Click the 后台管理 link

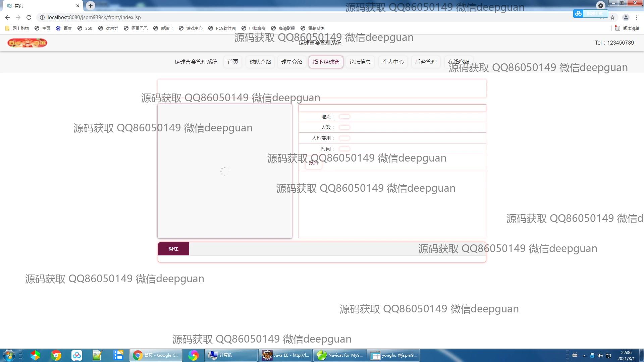(x=426, y=62)
